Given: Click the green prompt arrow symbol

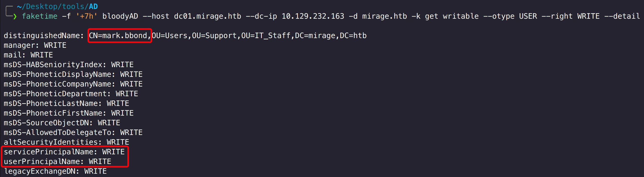Looking at the screenshot, I should [15, 17].
